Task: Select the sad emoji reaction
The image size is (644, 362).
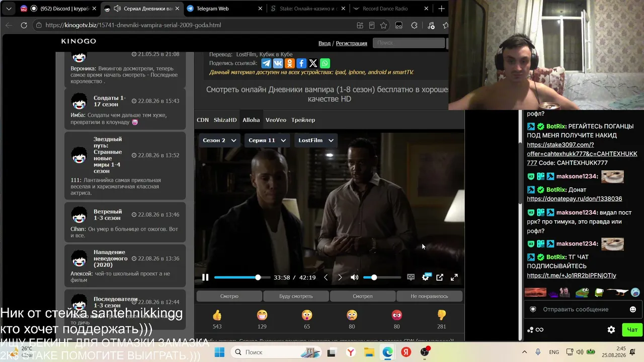Action: (352, 315)
